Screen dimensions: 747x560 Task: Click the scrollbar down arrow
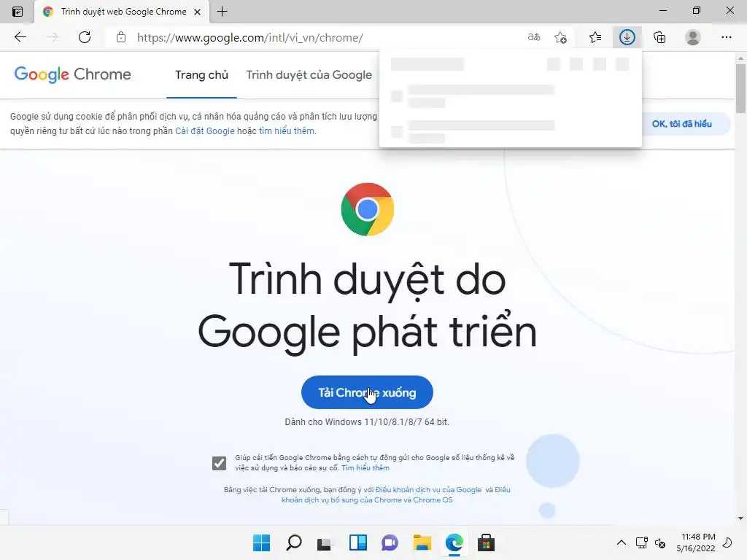740,518
